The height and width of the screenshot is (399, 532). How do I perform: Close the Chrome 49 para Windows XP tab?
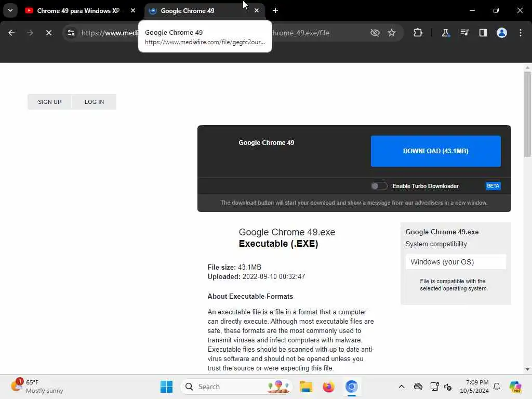click(133, 11)
